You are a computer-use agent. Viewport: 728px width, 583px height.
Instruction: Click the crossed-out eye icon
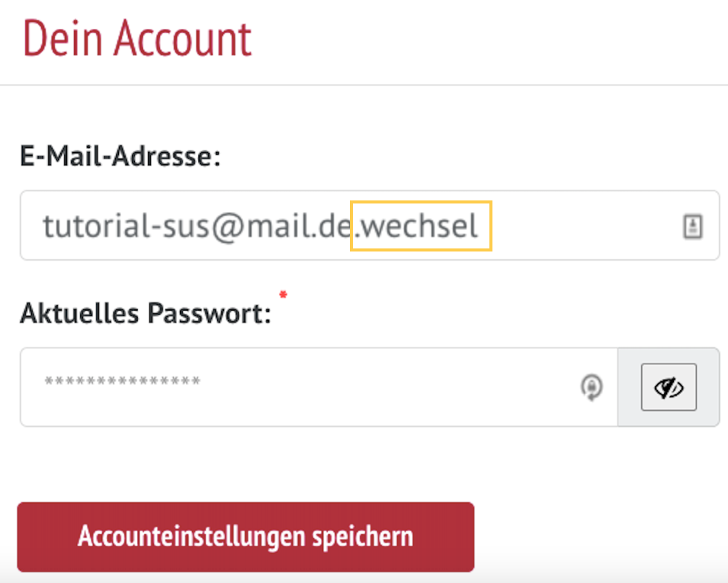tap(669, 388)
